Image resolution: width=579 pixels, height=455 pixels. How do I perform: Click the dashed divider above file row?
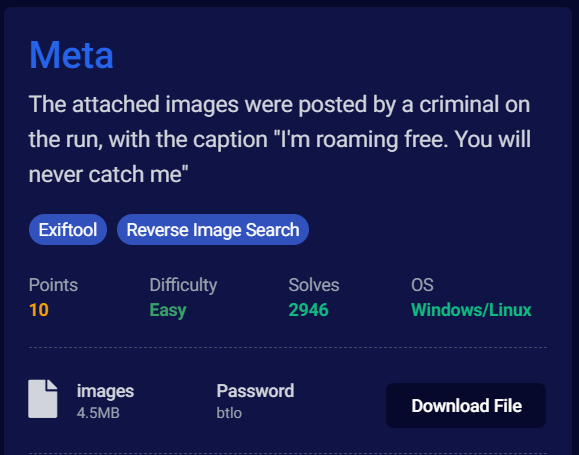pos(288,348)
